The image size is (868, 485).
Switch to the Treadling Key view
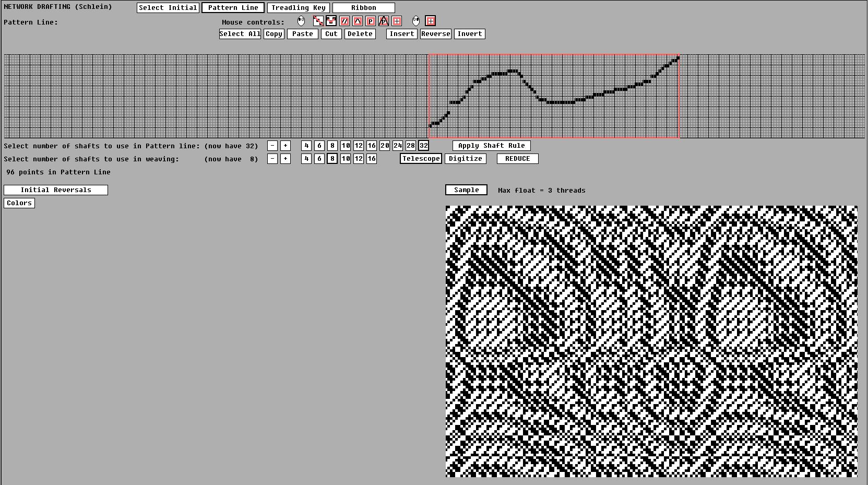click(x=298, y=7)
